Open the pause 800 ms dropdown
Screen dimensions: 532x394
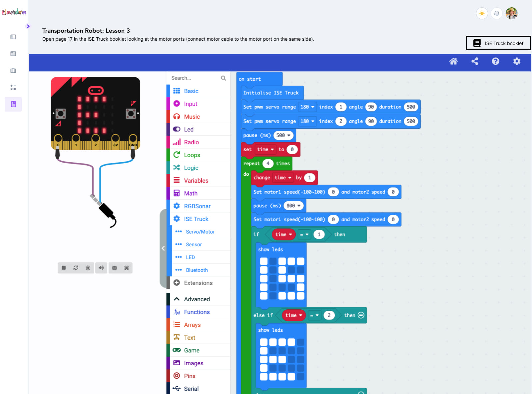(x=294, y=206)
